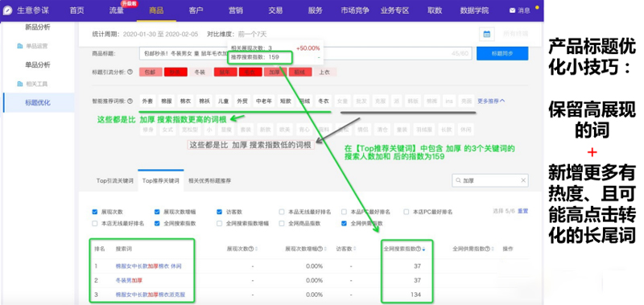This screenshot has width=644, height=305.
Task: Open the calendar date picker icon
Action: pyautogui.click(x=487, y=35)
